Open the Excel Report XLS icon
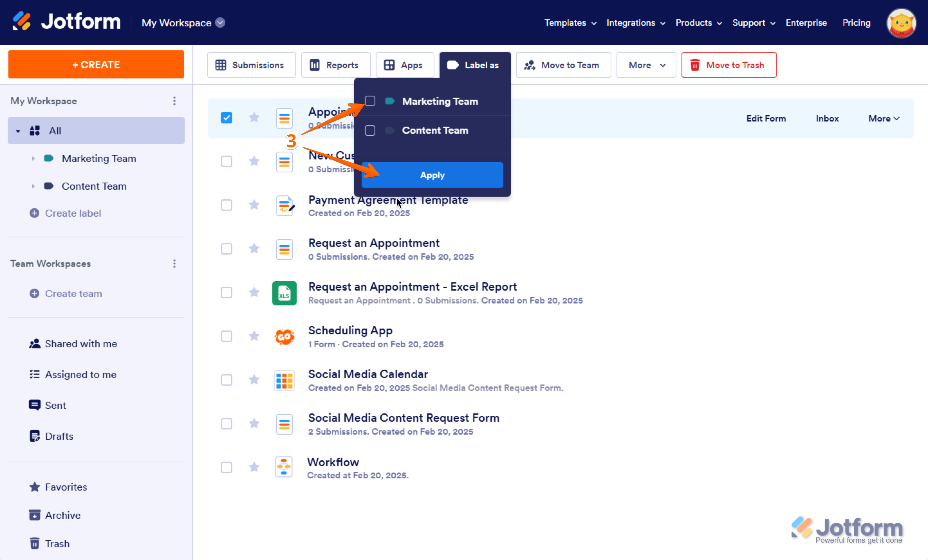Image resolution: width=928 pixels, height=560 pixels. (284, 293)
